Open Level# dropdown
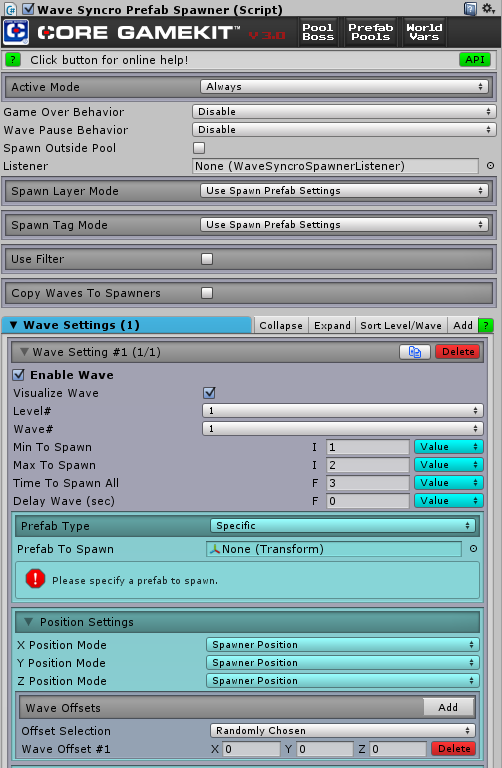This screenshot has height=768, width=502. point(343,410)
